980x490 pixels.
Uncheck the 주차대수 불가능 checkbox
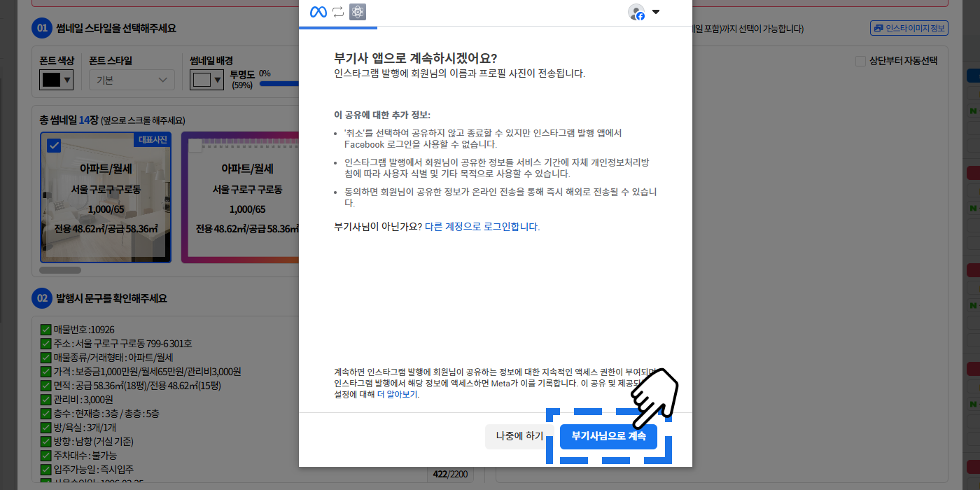click(x=45, y=456)
